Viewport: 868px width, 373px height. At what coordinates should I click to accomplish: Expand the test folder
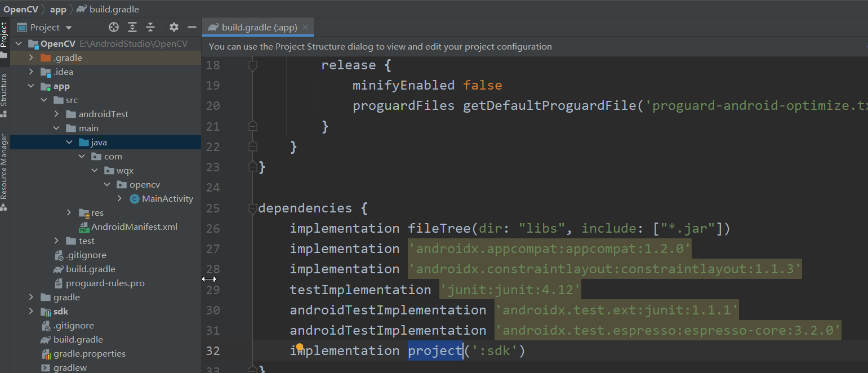[56, 241]
